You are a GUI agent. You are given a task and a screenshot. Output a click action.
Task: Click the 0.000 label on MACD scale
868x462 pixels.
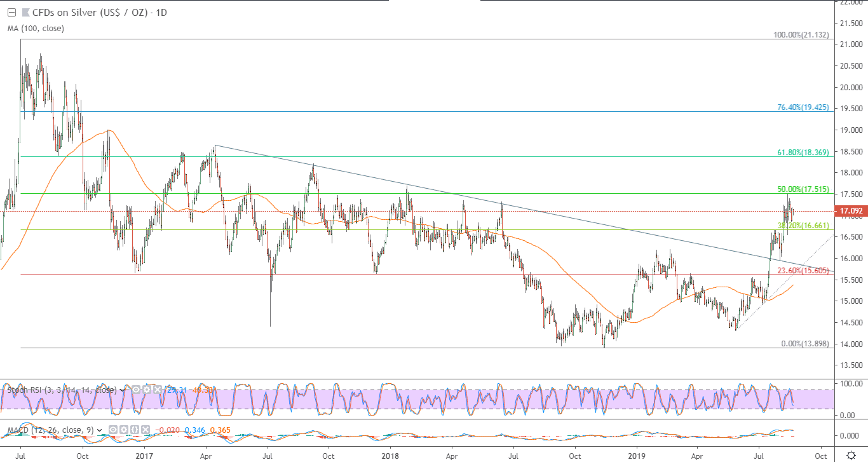click(850, 436)
